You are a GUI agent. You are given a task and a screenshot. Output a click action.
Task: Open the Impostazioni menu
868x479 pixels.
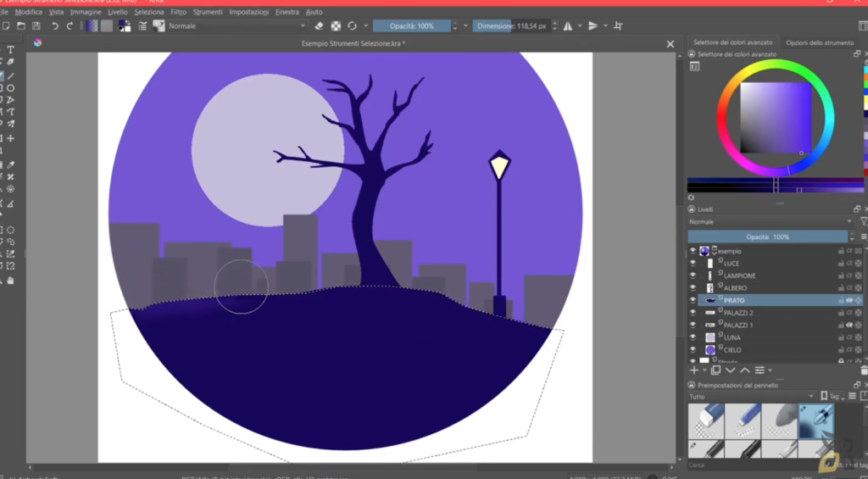click(x=248, y=12)
